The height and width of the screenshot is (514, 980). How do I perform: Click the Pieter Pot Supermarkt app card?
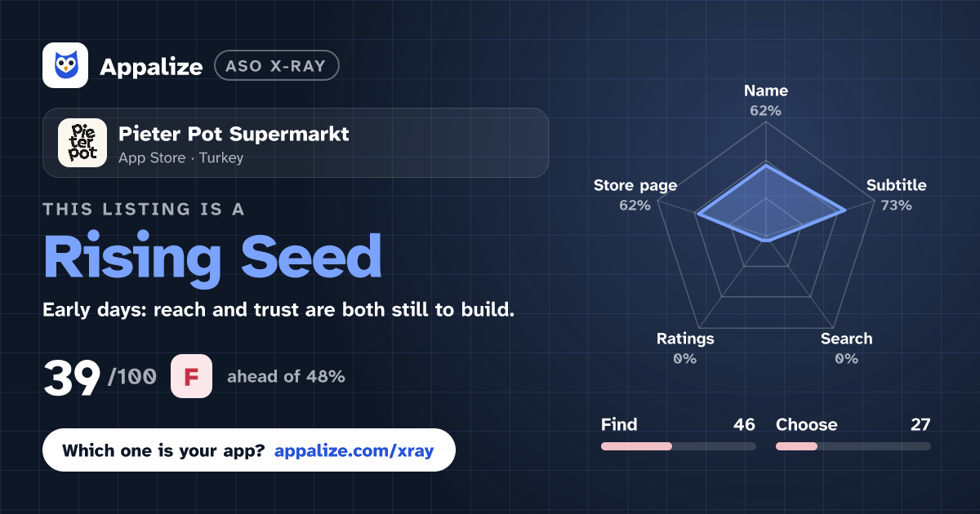[295, 143]
